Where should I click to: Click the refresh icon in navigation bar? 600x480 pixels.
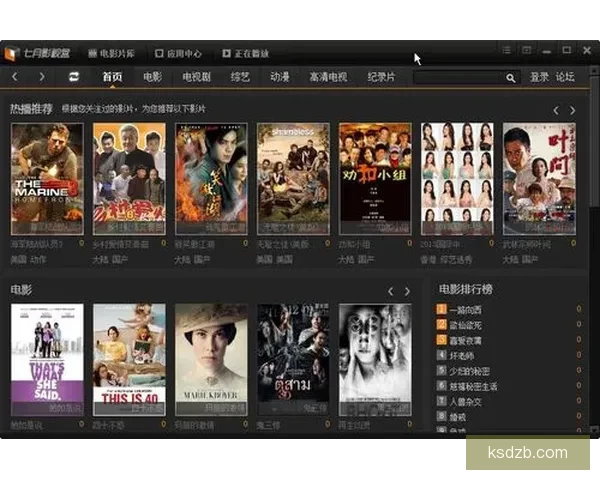pos(74,77)
